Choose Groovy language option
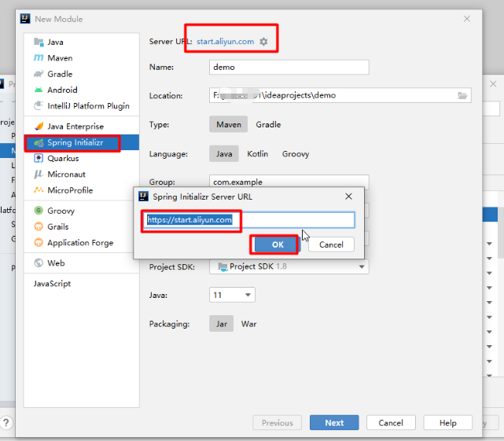504x441 pixels. point(296,153)
